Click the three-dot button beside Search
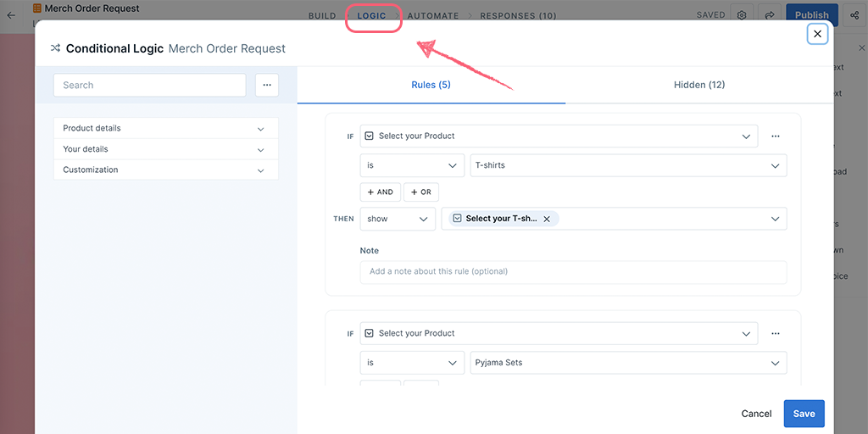 point(267,86)
